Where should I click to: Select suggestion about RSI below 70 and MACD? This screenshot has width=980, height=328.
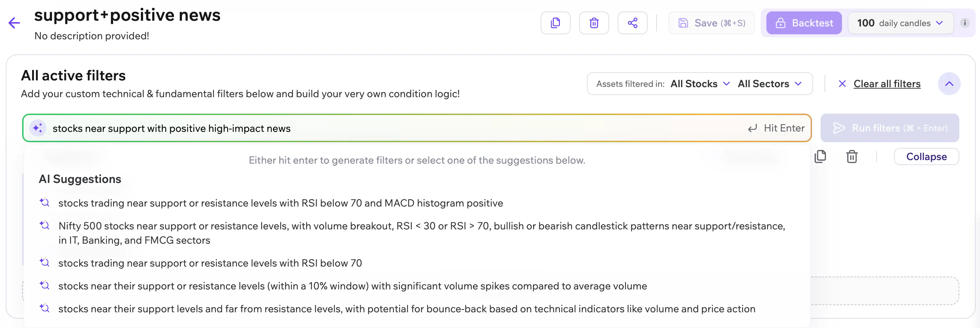click(280, 203)
